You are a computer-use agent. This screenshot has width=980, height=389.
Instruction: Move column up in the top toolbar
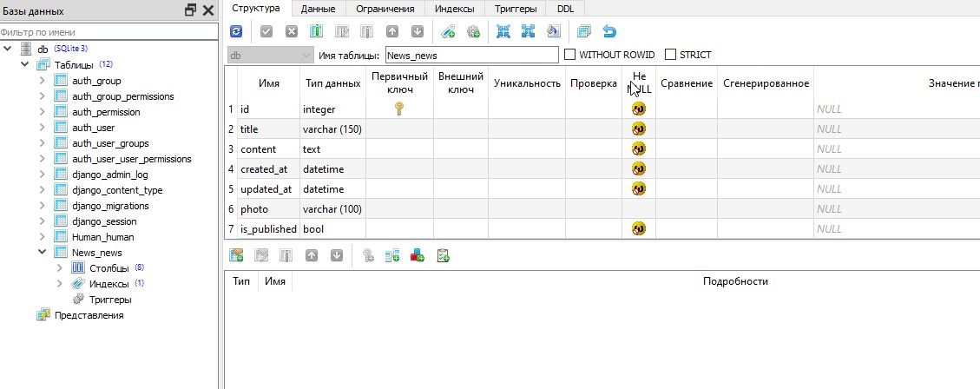[391, 30]
